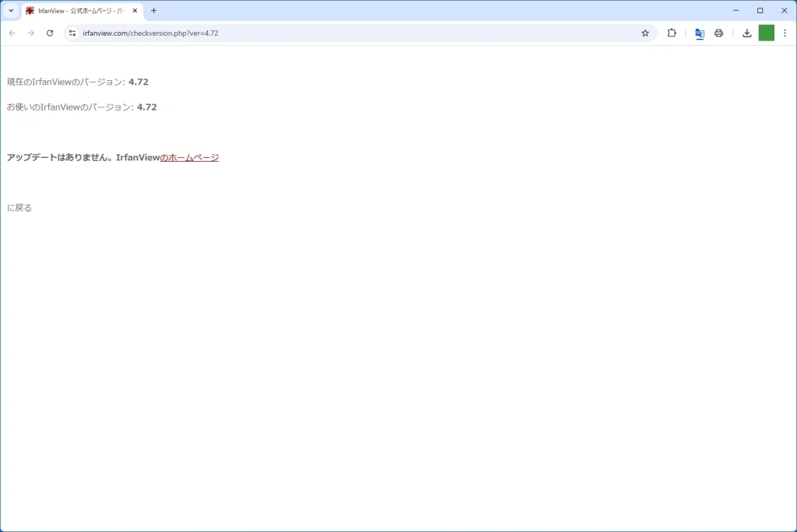Click the browser back arrow
797x532 pixels.
pyautogui.click(x=12, y=33)
